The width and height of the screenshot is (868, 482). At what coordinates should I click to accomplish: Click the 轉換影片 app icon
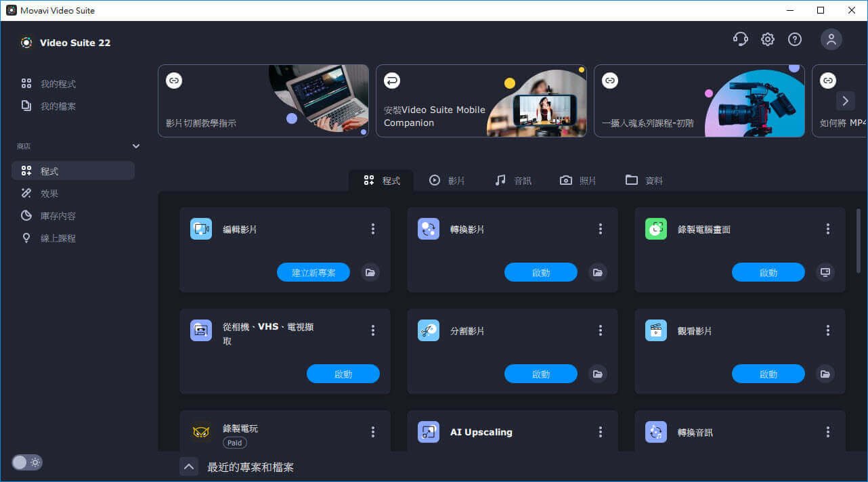[429, 229]
